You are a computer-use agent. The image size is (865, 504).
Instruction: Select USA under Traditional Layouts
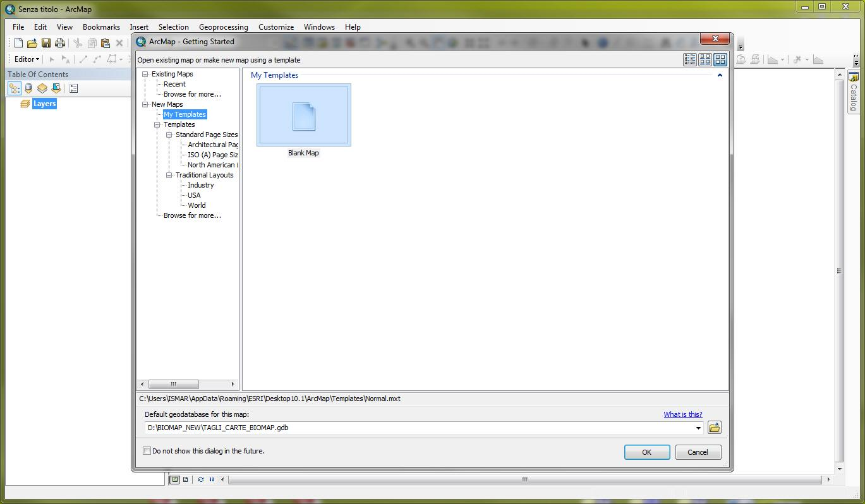click(x=194, y=195)
